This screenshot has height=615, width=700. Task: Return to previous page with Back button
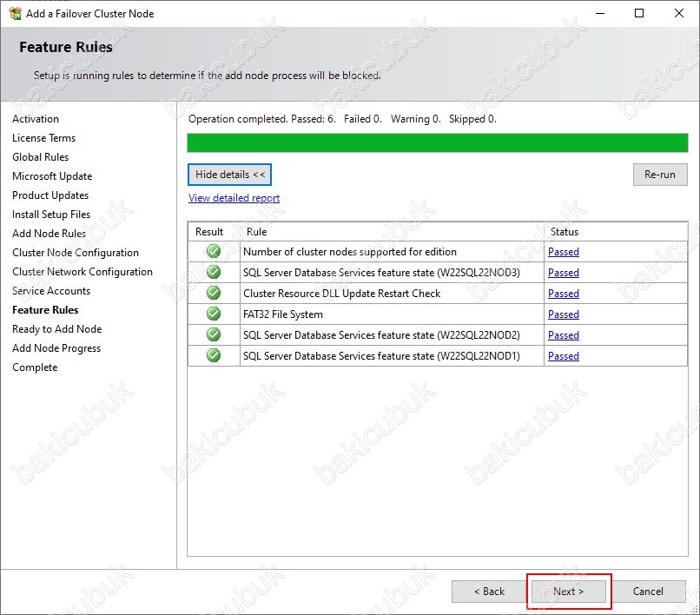tap(489, 592)
